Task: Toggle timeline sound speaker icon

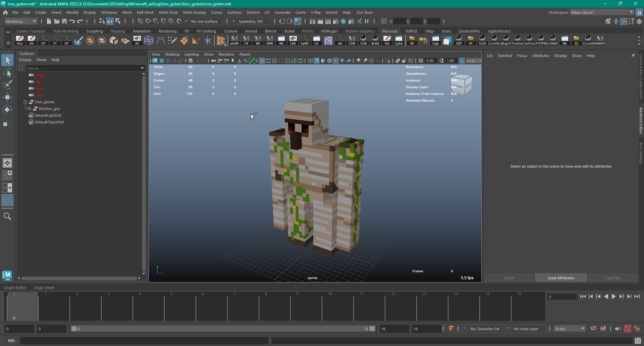Action: [618, 329]
